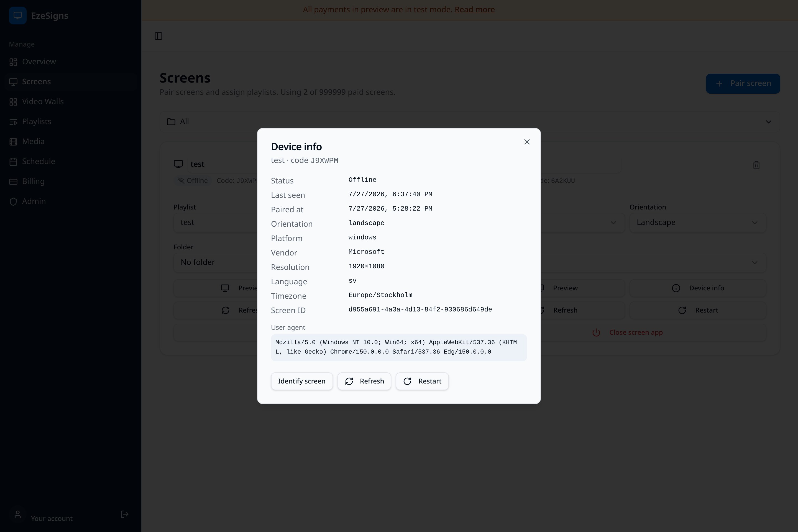Image resolution: width=798 pixels, height=532 pixels.
Task: Click the EzeSigns logo icon
Action: 18,16
